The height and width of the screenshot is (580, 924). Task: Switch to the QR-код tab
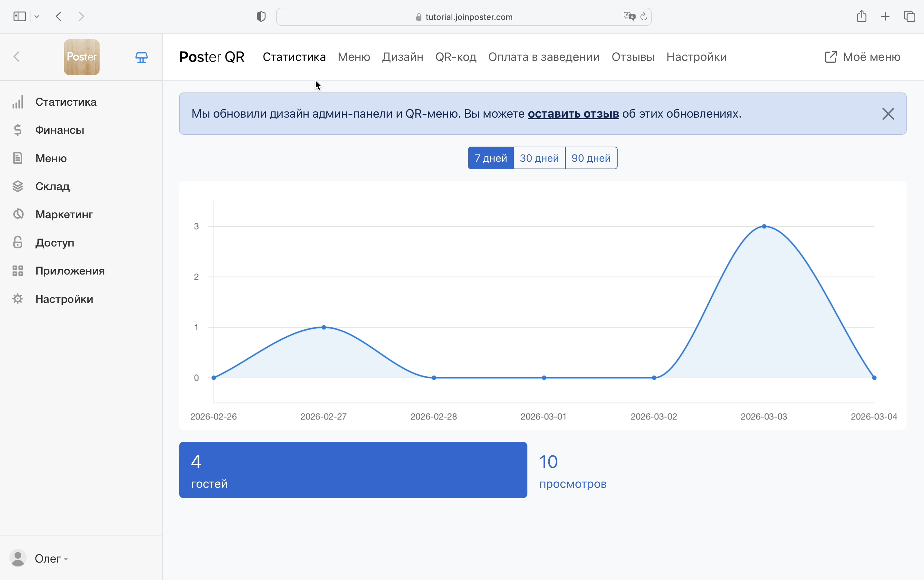pos(456,57)
